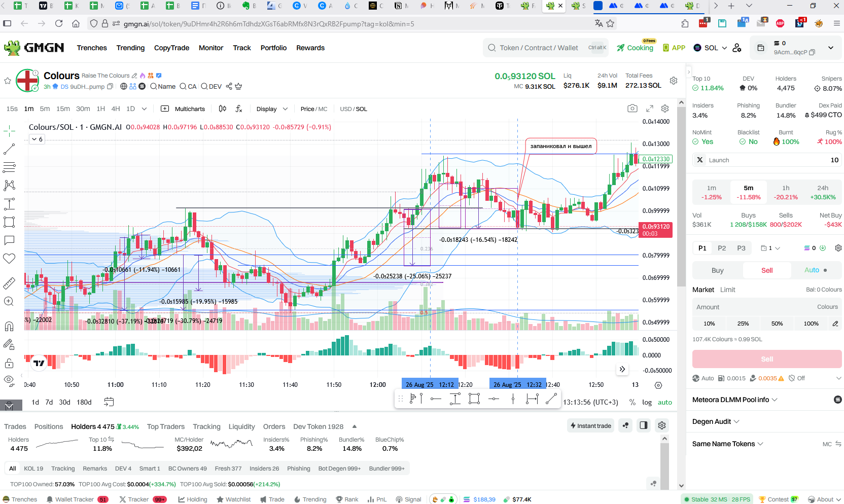
Task: Select the trend line drawing tool
Action: coord(9,149)
